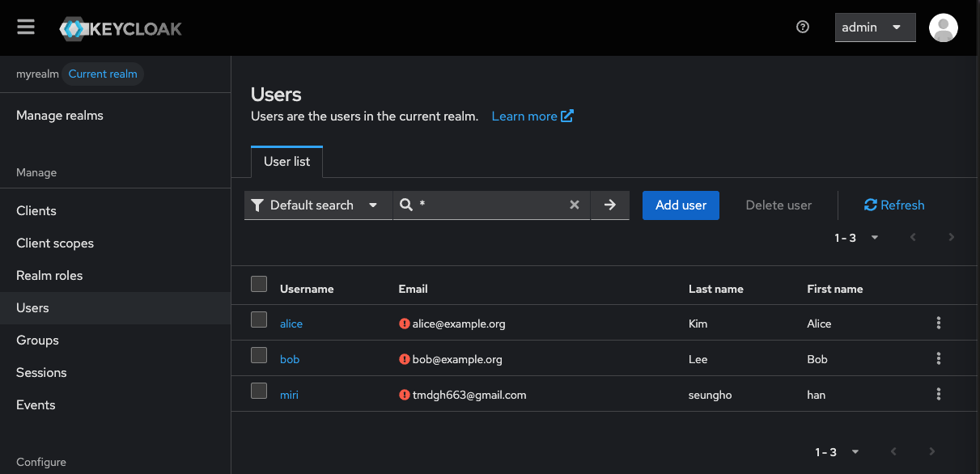
Task: Click the alice@example.org email cell
Action: pos(459,324)
